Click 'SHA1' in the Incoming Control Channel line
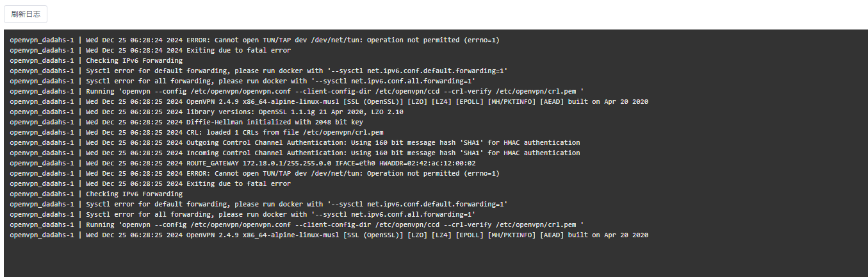 tap(472, 153)
